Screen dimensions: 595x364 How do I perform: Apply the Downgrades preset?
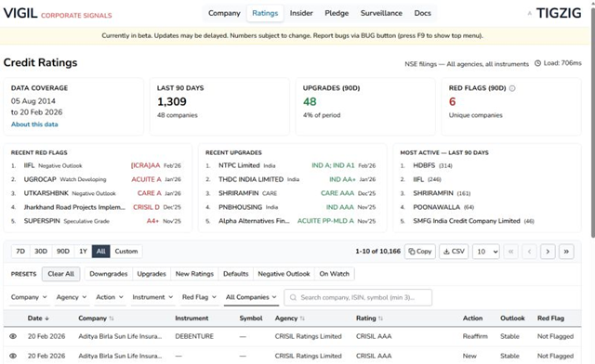[x=109, y=274]
